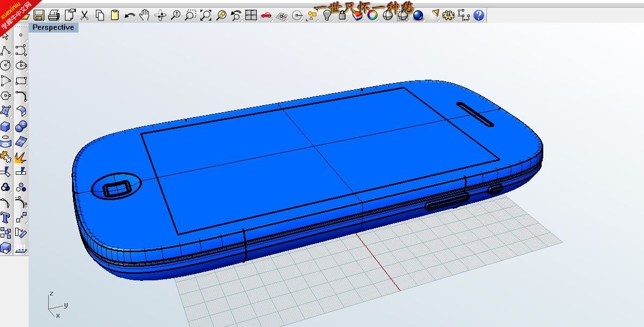Render the scene with blue sphere icon
This screenshot has height=327, width=644.
click(x=418, y=16)
